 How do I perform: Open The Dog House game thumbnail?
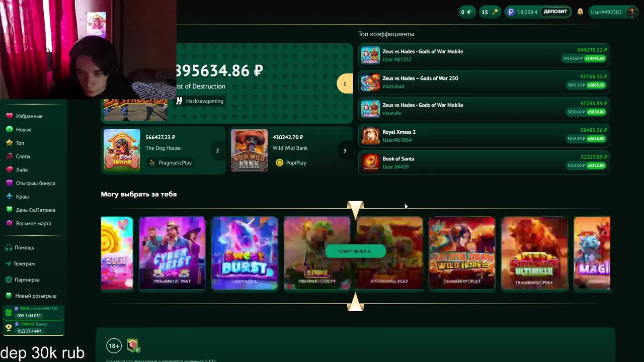[x=122, y=150]
